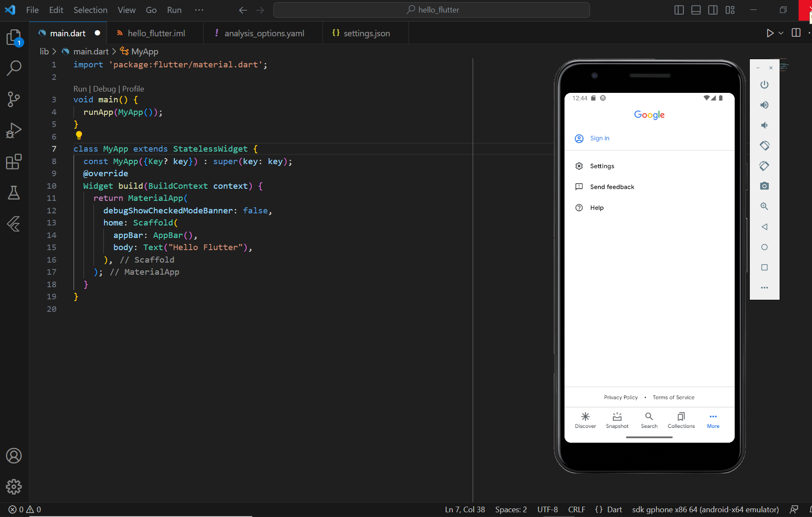Open the Edit menu
This screenshot has width=812, height=517.
pos(56,10)
